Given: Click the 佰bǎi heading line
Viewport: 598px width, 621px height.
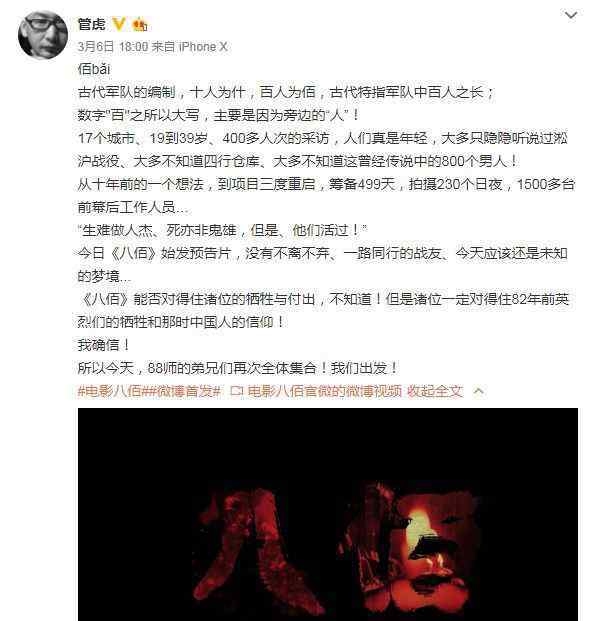Looking at the screenshot, I should click(94, 69).
